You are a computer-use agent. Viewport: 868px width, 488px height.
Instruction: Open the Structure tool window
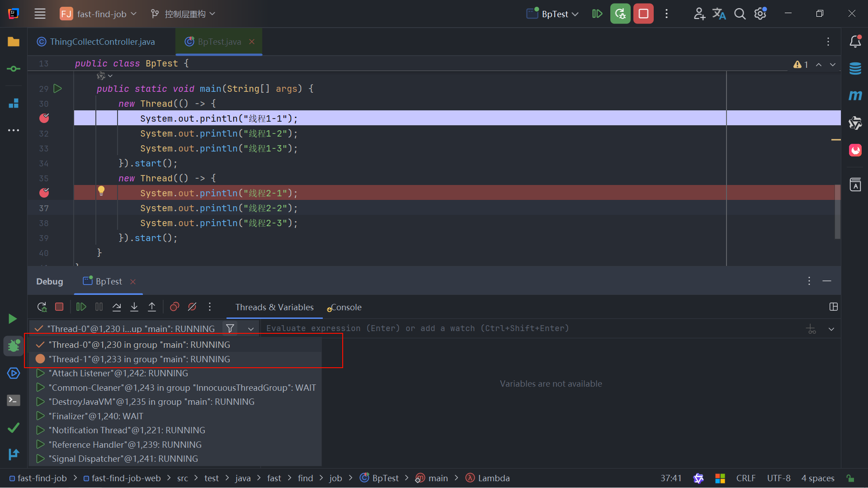coord(14,103)
